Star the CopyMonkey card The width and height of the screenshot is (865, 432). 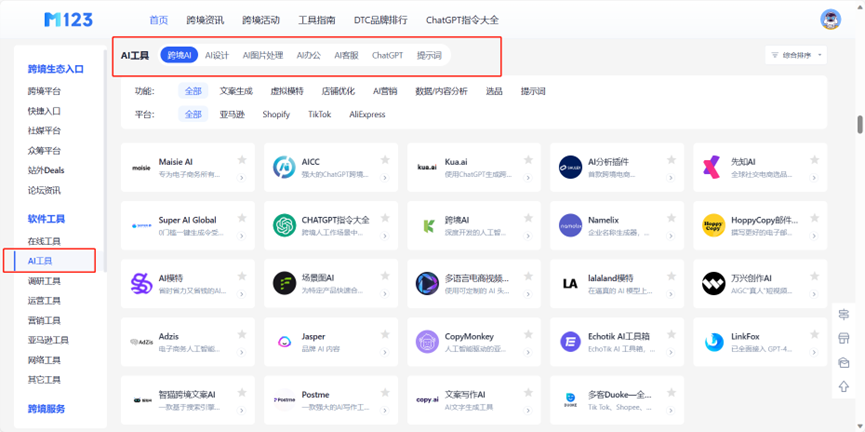[x=528, y=334]
